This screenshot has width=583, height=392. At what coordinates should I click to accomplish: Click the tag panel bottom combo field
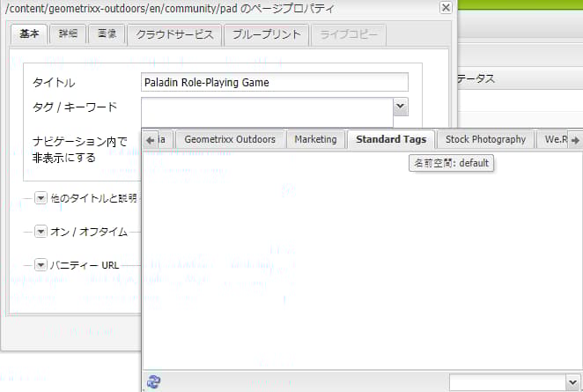point(508,382)
